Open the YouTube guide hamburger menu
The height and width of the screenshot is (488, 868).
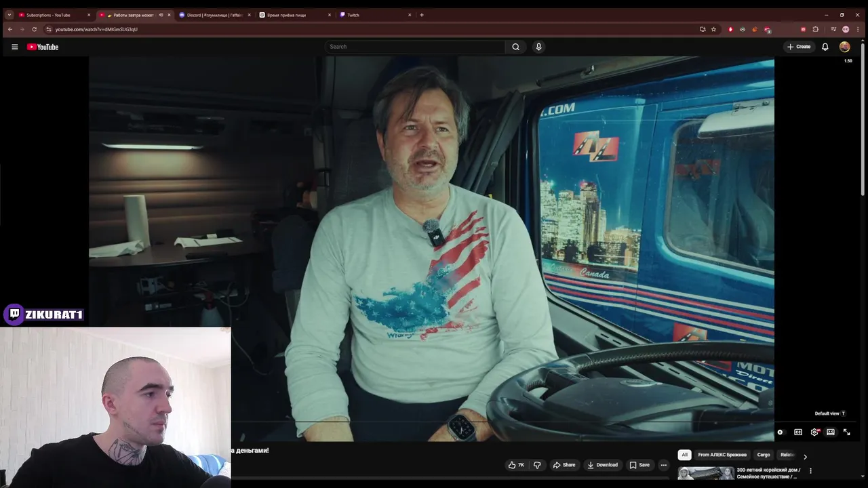click(x=14, y=47)
